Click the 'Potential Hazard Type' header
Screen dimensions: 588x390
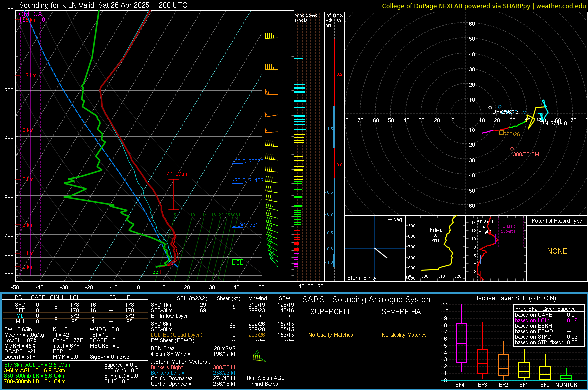coord(557,221)
